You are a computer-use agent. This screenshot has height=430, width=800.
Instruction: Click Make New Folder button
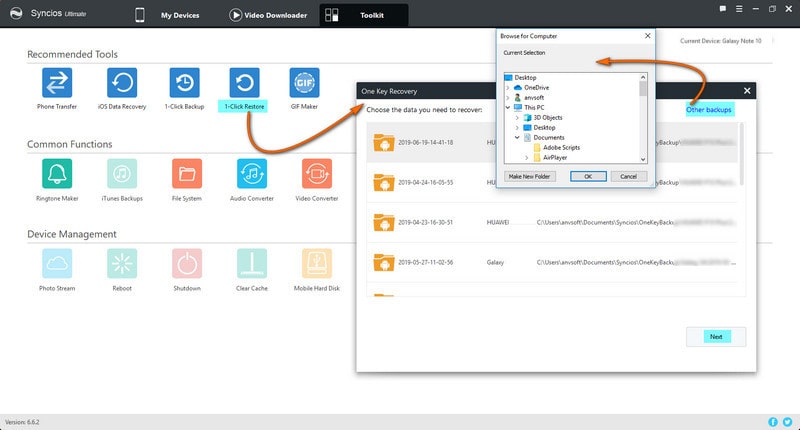pos(530,176)
